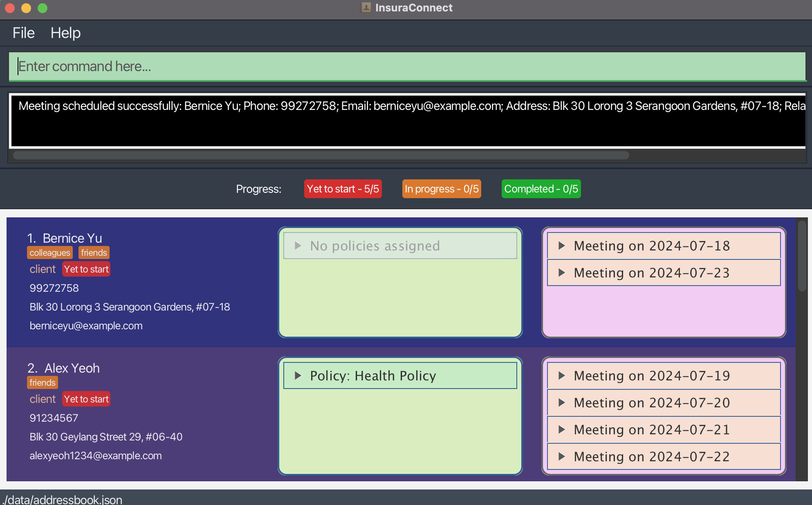This screenshot has width=812, height=505.
Task: Expand Meeting on 2024-07-19
Action: click(664, 375)
